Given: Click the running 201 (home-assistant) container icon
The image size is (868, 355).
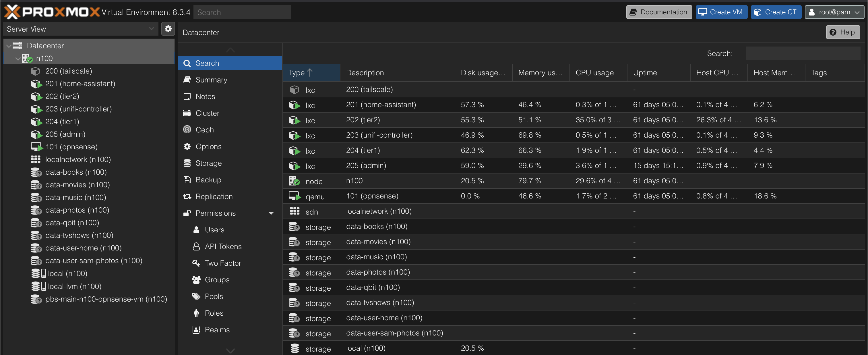Looking at the screenshot, I should click(36, 84).
